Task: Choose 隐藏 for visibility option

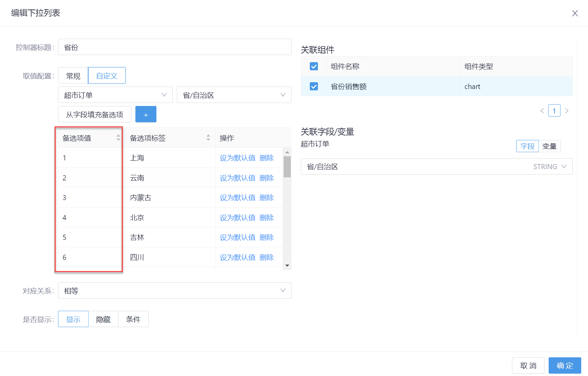Action: (103, 319)
